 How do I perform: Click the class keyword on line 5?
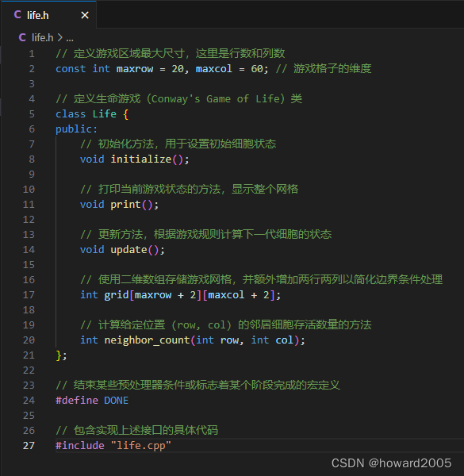click(71, 114)
